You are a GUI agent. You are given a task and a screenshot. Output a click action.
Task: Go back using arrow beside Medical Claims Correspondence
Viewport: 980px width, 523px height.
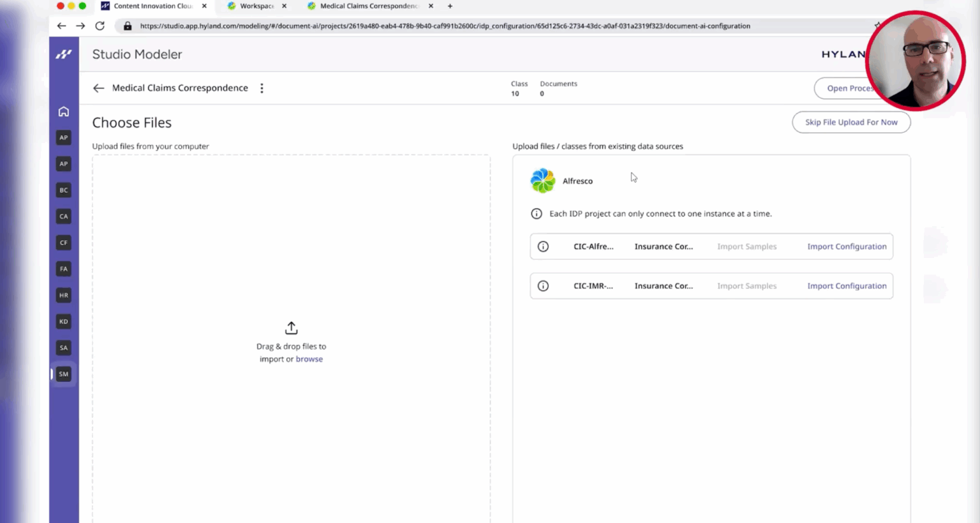tap(98, 88)
